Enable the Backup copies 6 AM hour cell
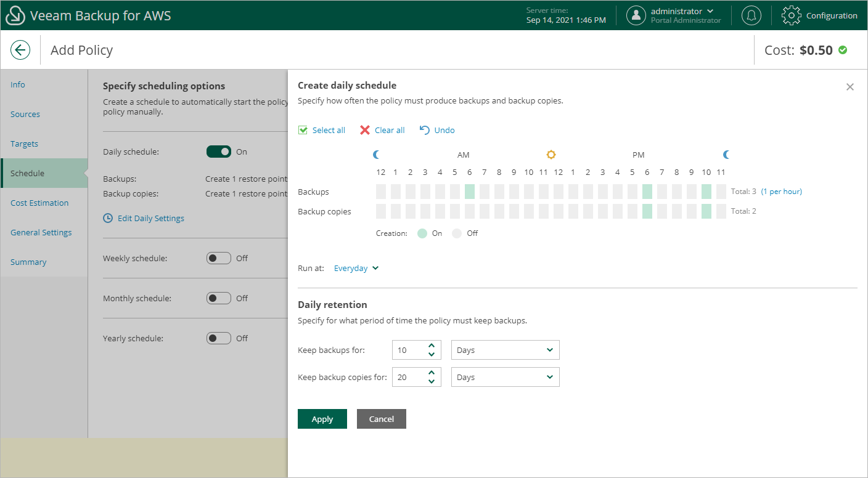Image resolution: width=868 pixels, height=478 pixels. pyautogui.click(x=470, y=211)
